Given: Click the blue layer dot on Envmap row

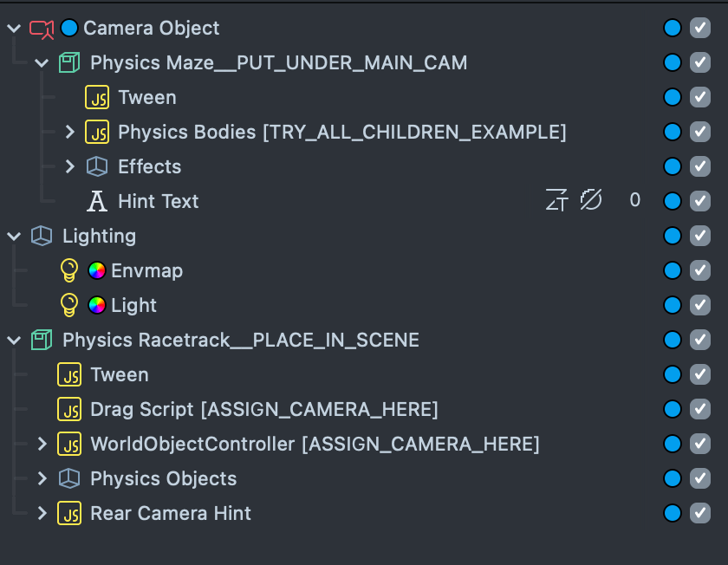Looking at the screenshot, I should coord(672,270).
